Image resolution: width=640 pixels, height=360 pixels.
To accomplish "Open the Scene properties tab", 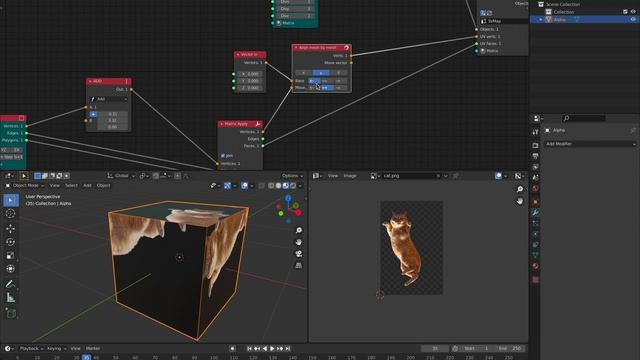I will click(x=536, y=178).
